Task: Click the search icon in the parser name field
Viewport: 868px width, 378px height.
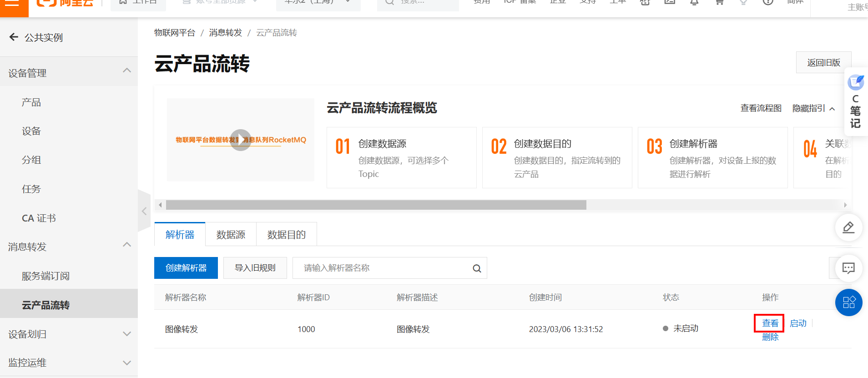Action: tap(477, 268)
